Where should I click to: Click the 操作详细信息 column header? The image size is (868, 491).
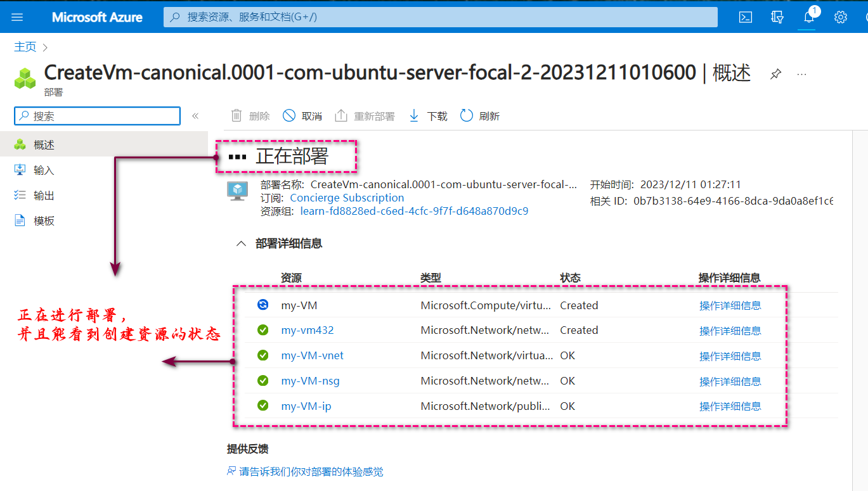tap(729, 277)
